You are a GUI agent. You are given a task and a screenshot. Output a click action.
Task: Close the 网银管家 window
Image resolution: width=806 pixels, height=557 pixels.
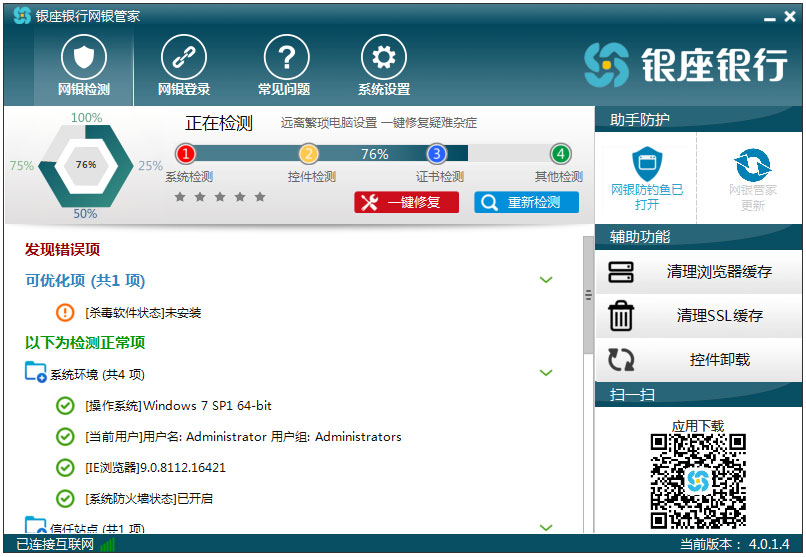click(790, 16)
